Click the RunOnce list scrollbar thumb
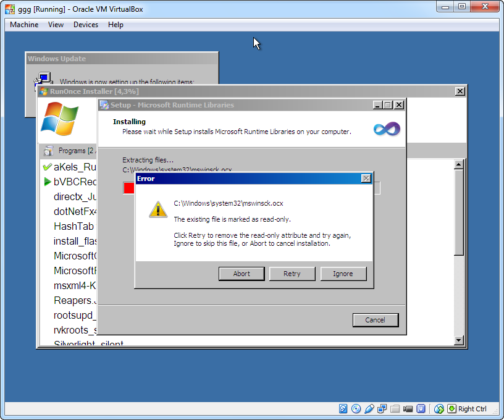 tap(459, 212)
